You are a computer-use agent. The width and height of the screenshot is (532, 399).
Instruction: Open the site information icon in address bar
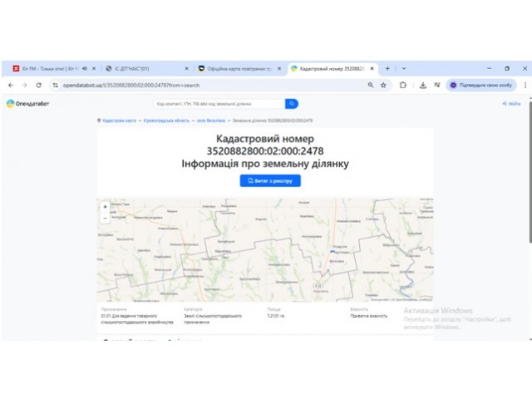pos(56,85)
